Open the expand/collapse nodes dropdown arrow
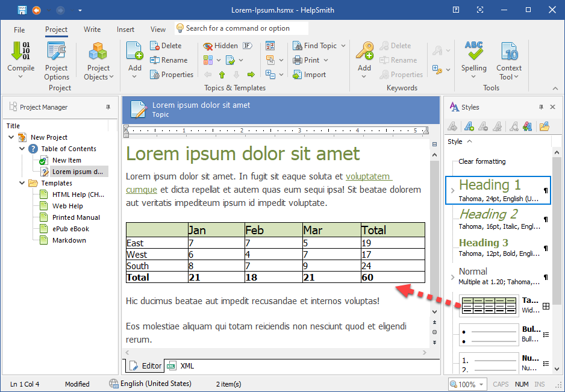 [281, 75]
